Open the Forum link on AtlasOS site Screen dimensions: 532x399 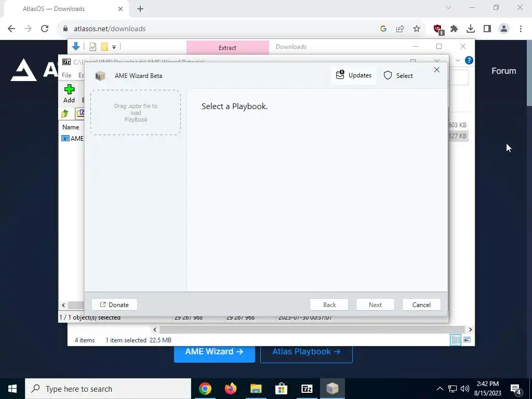pyautogui.click(x=504, y=71)
